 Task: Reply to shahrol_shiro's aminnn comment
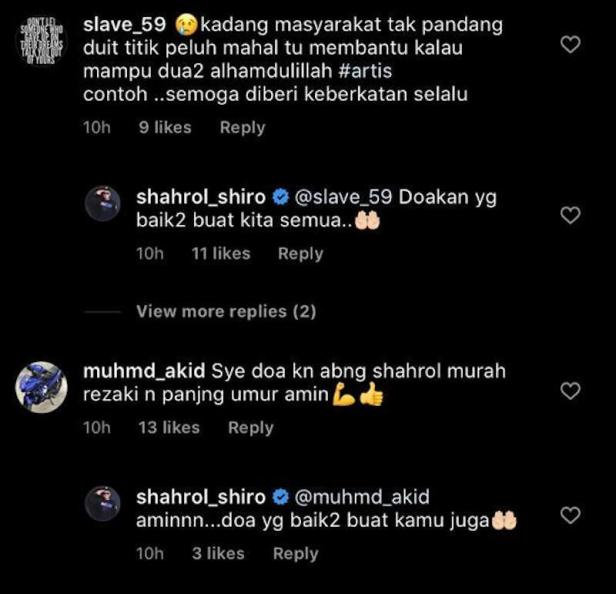(295, 554)
